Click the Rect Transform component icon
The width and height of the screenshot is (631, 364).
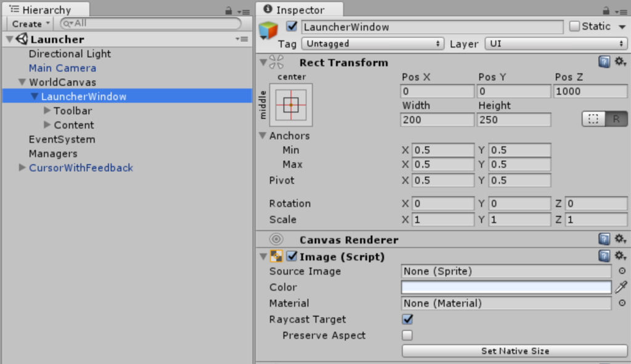tap(276, 62)
